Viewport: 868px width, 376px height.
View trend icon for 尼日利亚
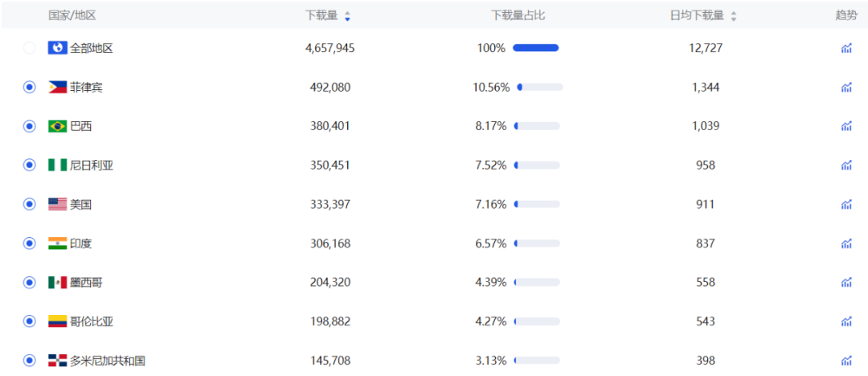coord(845,165)
